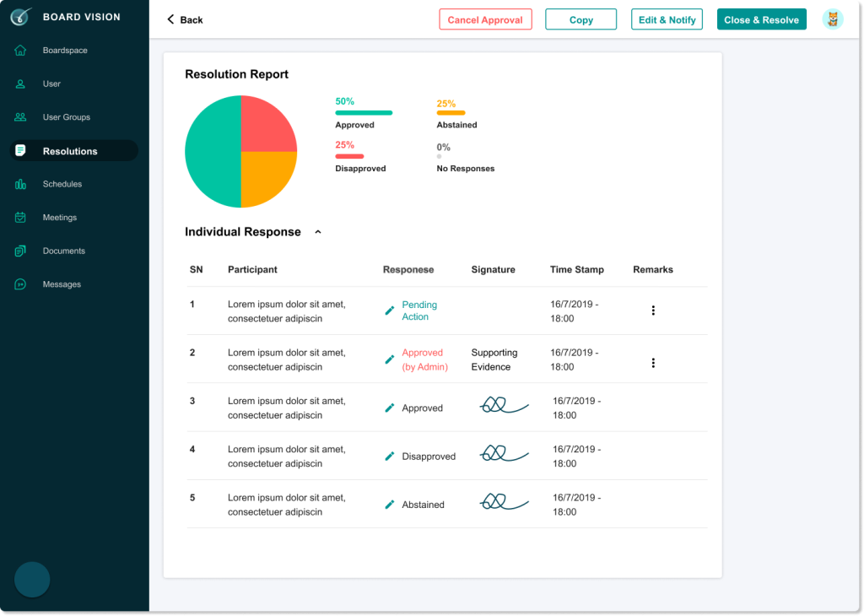The height and width of the screenshot is (616, 864).
Task: Open the user avatar in top right
Action: (832, 19)
